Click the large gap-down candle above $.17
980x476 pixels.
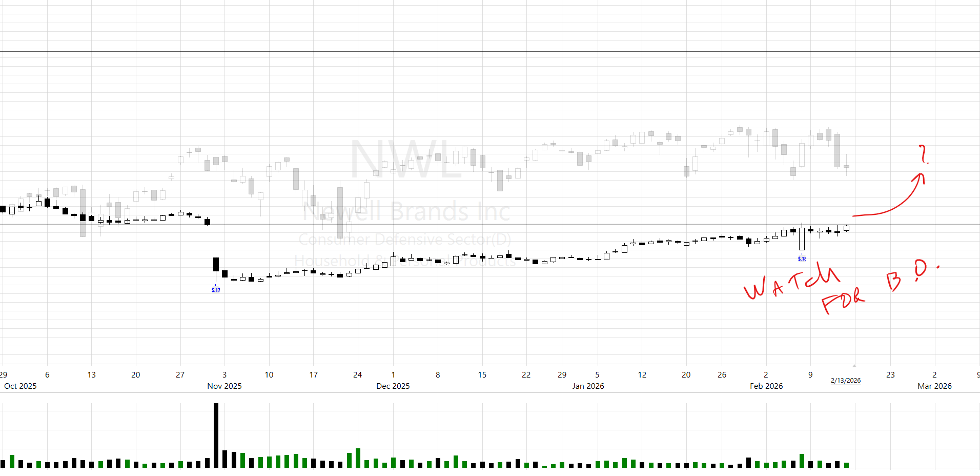[x=216, y=264]
